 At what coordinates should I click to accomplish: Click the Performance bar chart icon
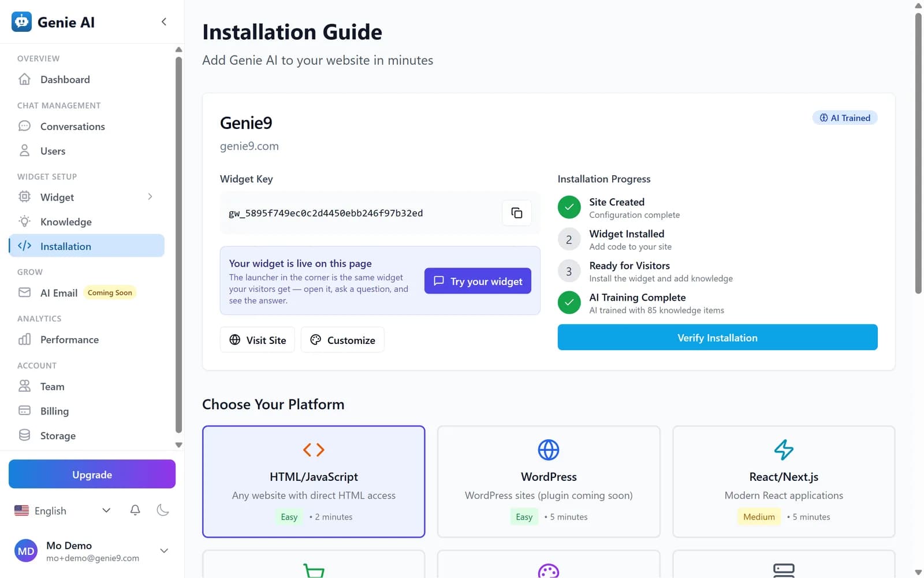[x=24, y=339]
